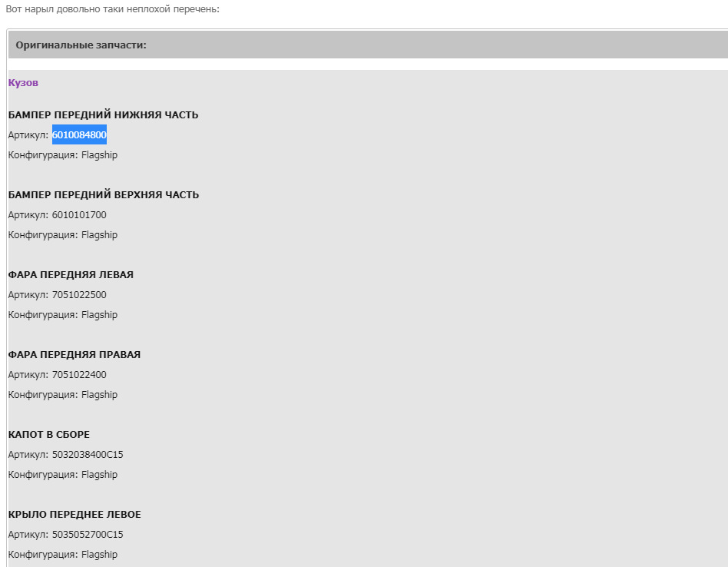Click Flagship configuration under right headlight
The image size is (728, 567).
click(x=99, y=395)
